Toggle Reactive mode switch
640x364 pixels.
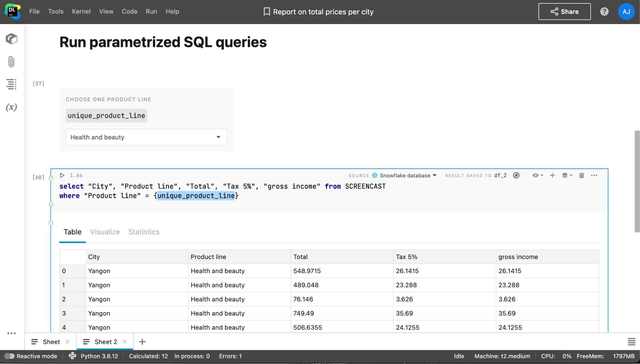coord(9,356)
